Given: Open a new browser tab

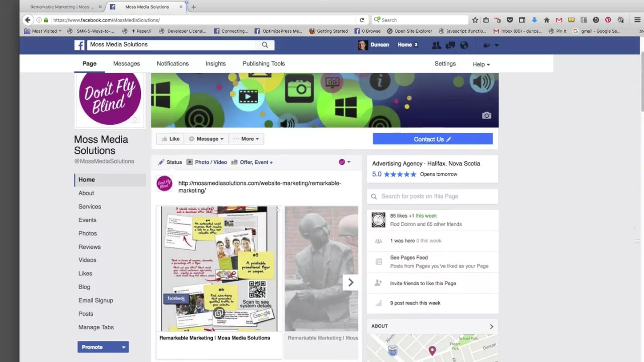Looking at the screenshot, I should [x=193, y=7].
